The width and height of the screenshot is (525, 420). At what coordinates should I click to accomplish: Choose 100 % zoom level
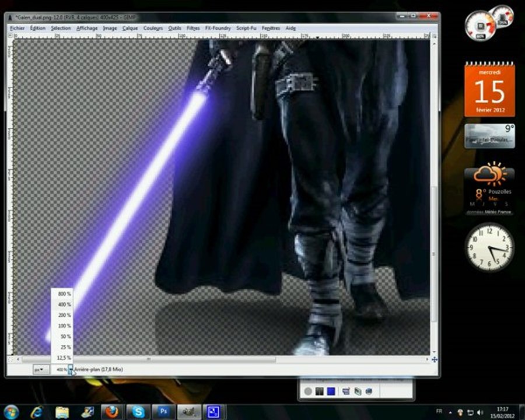[62, 326]
